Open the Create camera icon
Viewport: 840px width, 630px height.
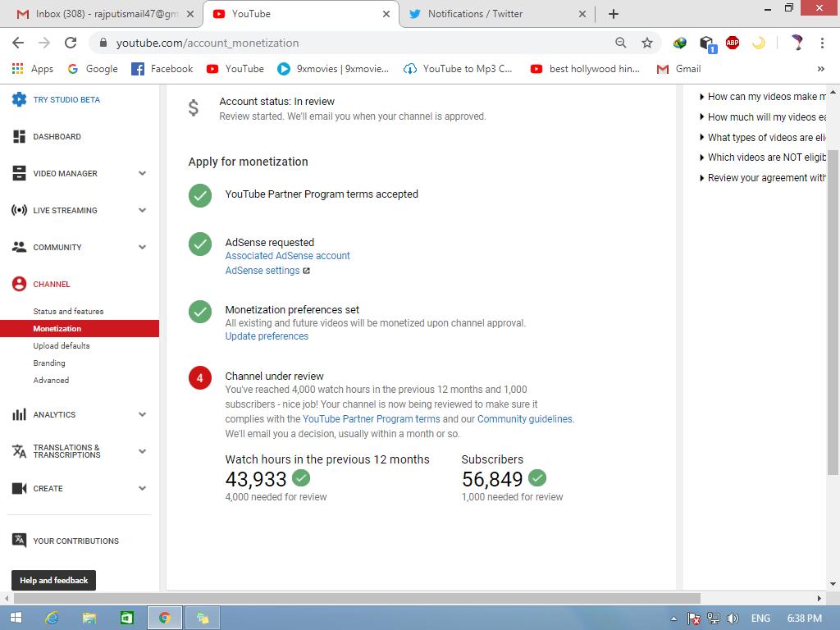(19, 488)
